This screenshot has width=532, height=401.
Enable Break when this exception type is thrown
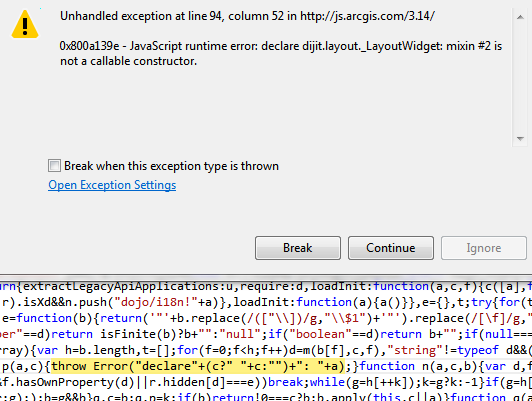click(54, 166)
